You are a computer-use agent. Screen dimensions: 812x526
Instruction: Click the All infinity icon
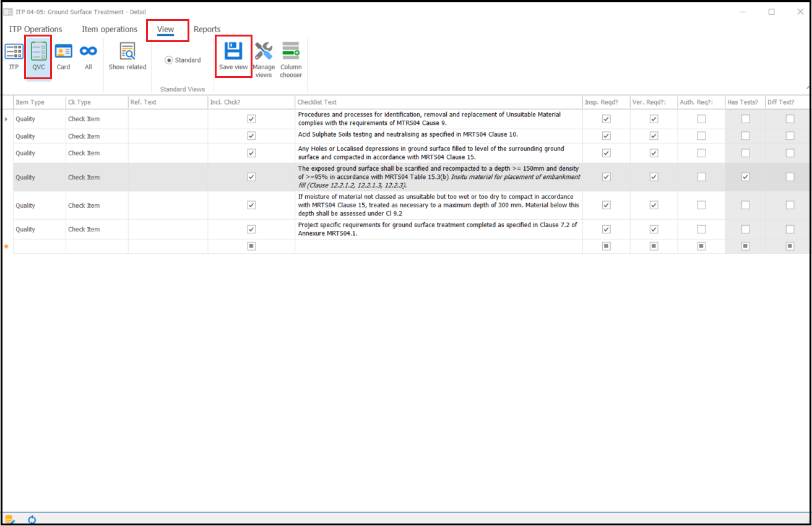(x=89, y=53)
